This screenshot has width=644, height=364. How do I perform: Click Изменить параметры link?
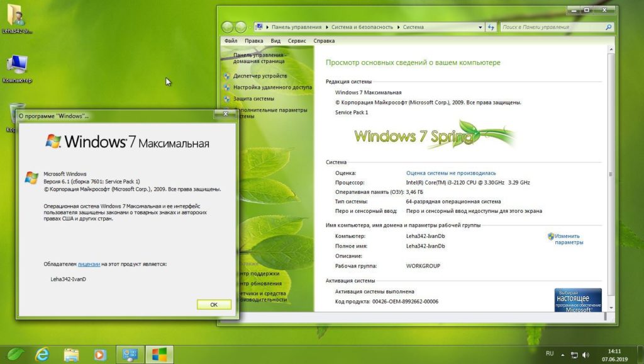point(569,239)
